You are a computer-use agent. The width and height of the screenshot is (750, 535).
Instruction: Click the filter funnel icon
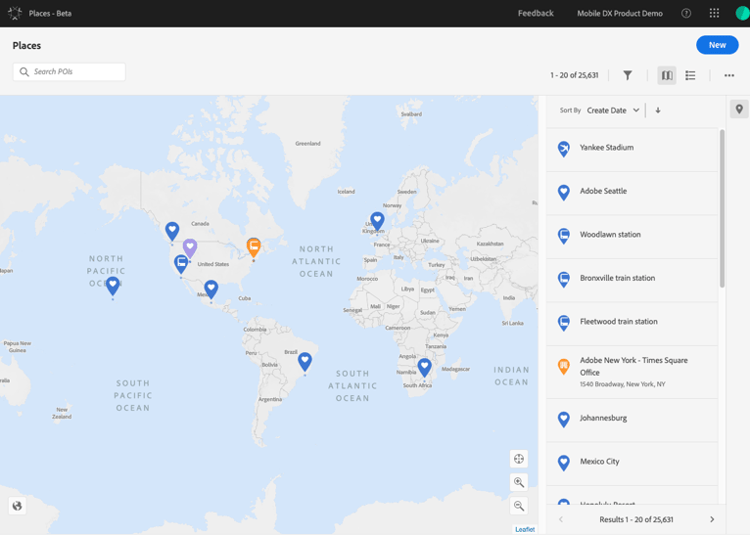[628, 75]
